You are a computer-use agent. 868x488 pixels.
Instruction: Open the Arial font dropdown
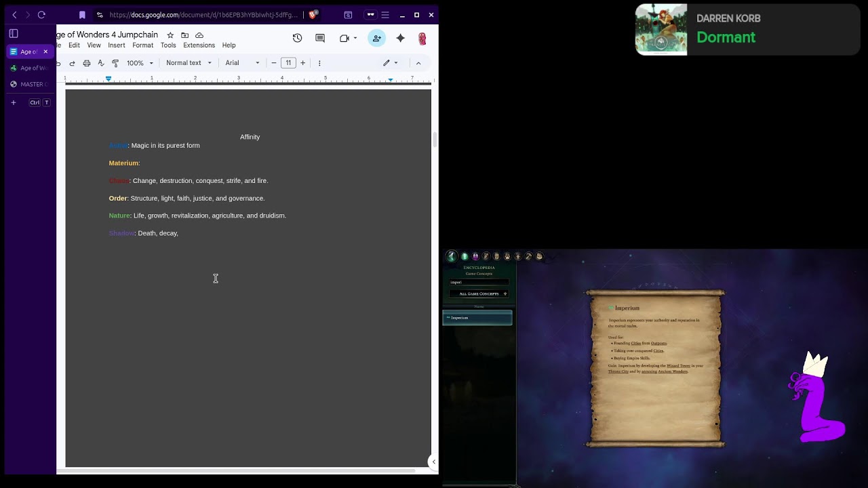click(243, 63)
